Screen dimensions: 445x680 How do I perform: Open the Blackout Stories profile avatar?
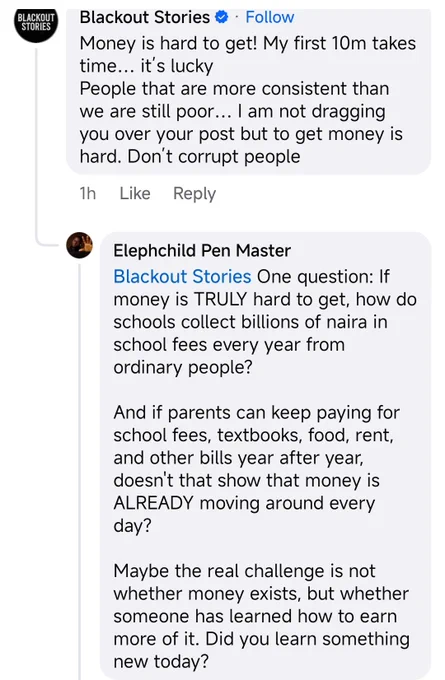36,24
